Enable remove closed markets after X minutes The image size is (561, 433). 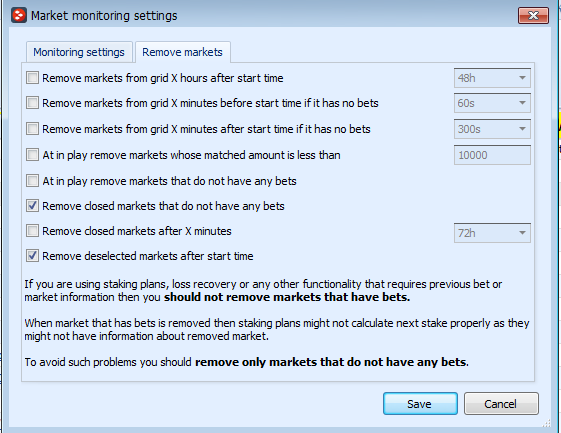pos(33,231)
